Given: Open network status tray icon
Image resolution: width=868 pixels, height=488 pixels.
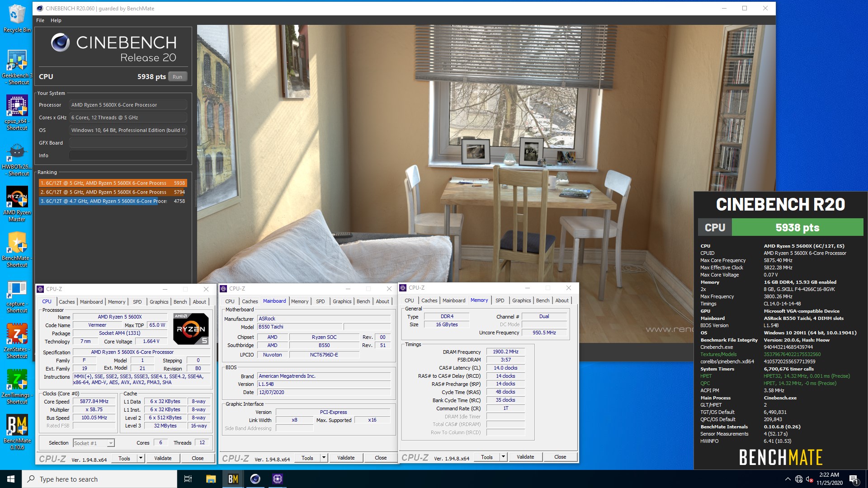Looking at the screenshot, I should tap(799, 479).
